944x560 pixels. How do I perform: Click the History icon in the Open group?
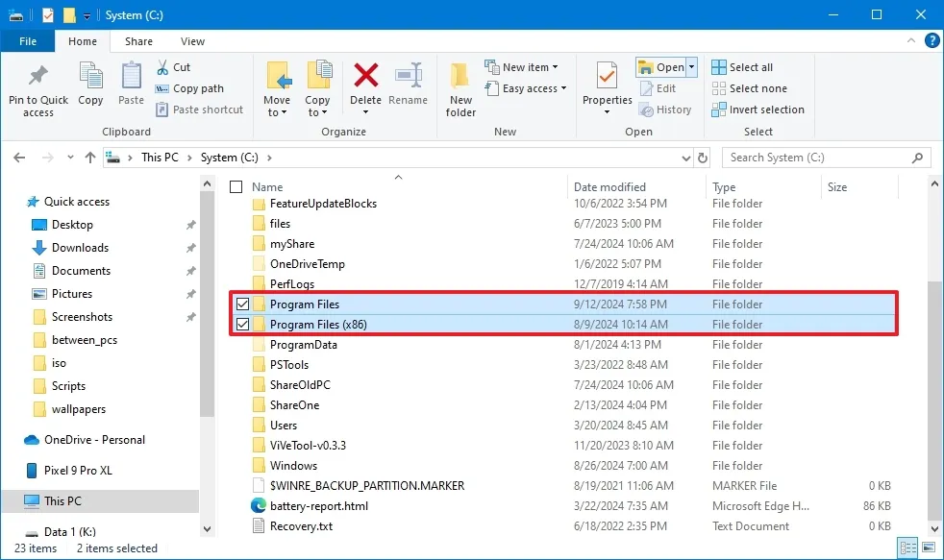click(x=667, y=110)
